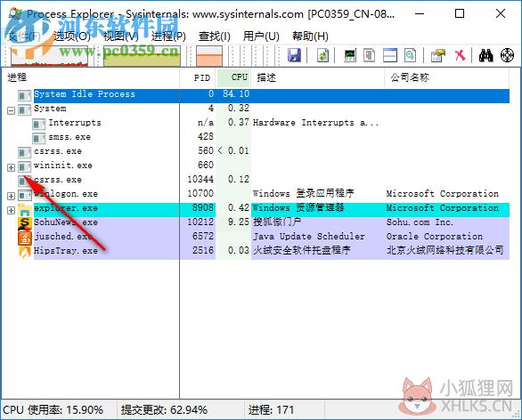Click the DLL/handle view icon

click(410, 55)
